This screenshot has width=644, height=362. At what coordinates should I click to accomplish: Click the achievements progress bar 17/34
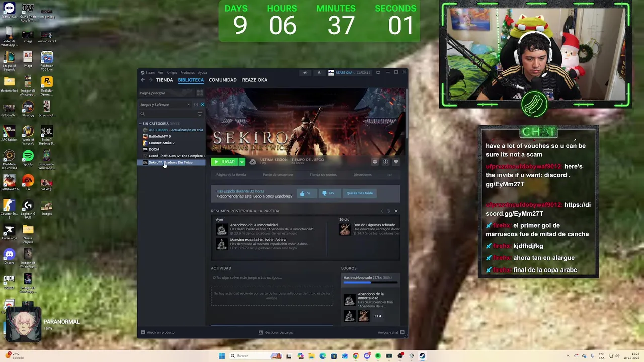click(371, 282)
